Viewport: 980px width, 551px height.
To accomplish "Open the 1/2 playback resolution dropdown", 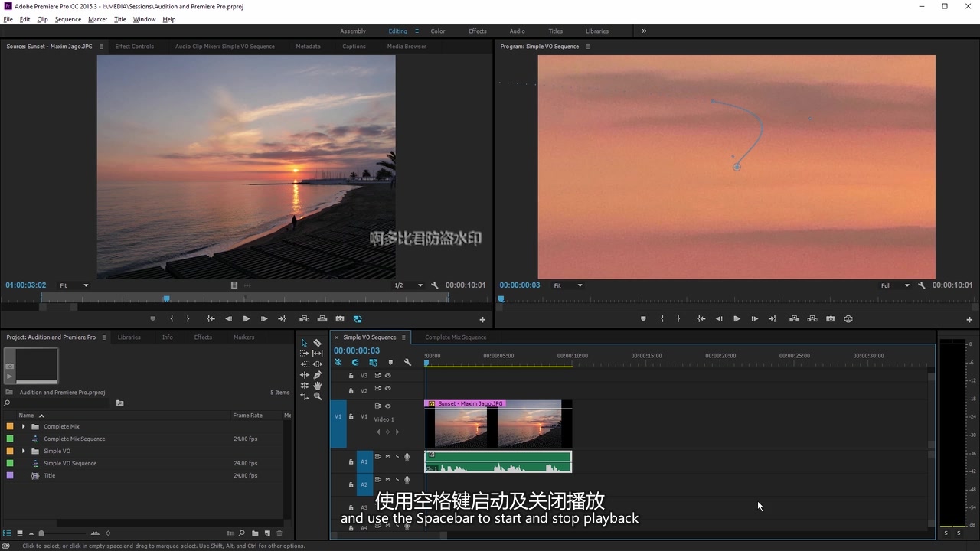I will point(407,285).
